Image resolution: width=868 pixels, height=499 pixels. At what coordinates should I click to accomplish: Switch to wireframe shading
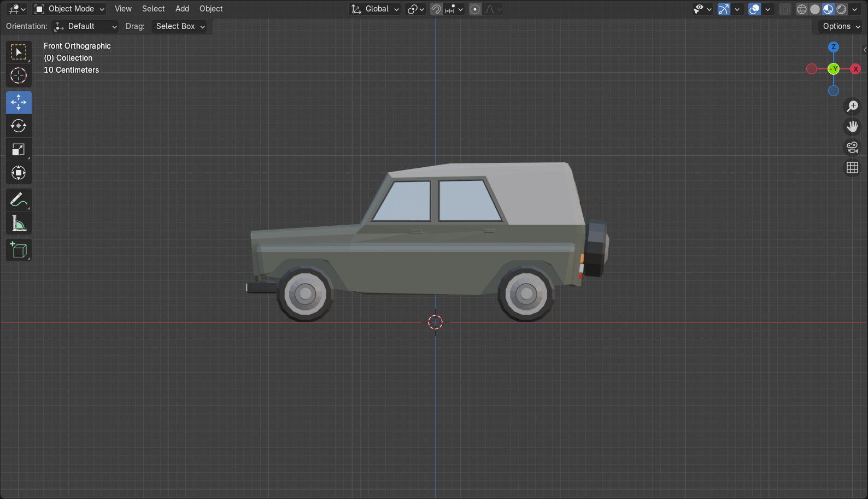tap(802, 9)
